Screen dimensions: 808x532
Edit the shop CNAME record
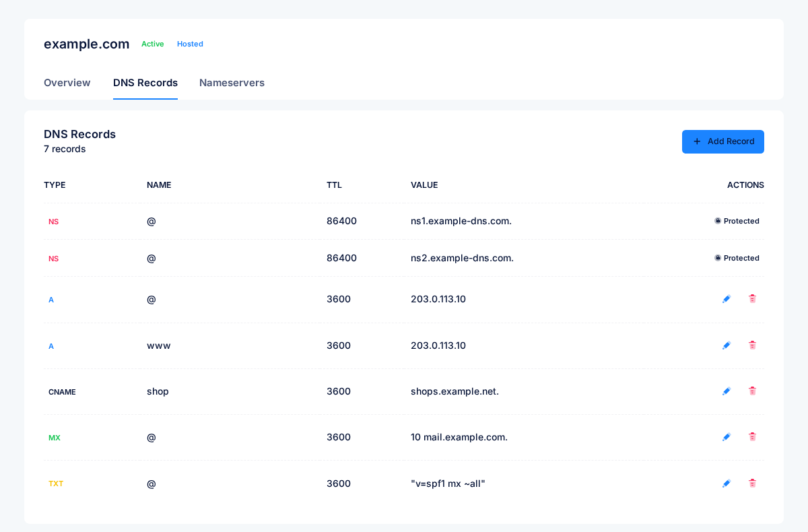[727, 391]
